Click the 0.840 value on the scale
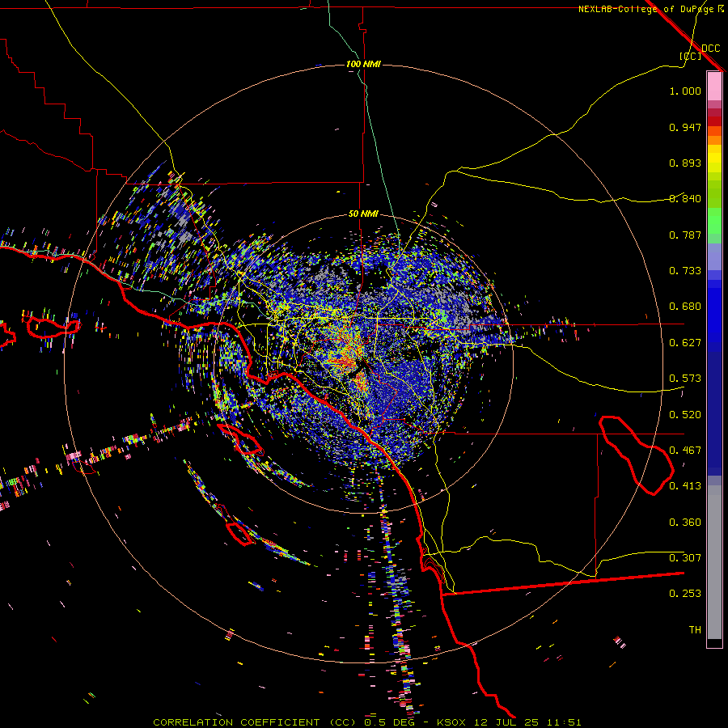 click(685, 199)
